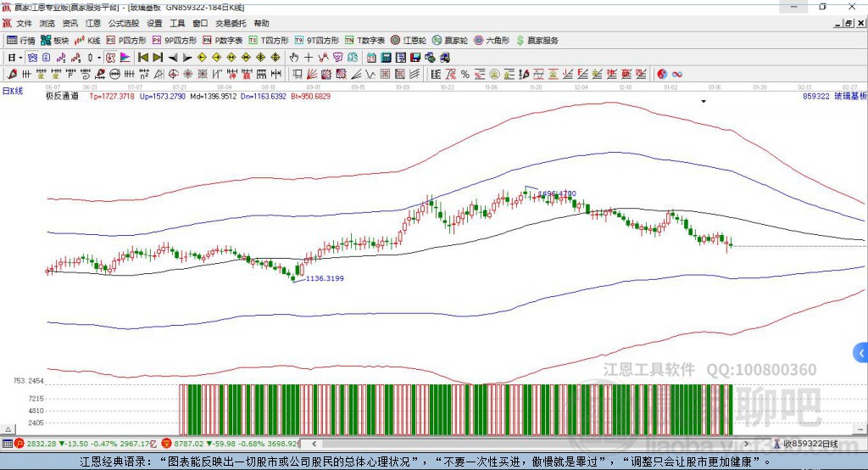The image size is (868, 470).
Task: Select the Gann fan lines tool
Action: pyautogui.click(x=312, y=75)
